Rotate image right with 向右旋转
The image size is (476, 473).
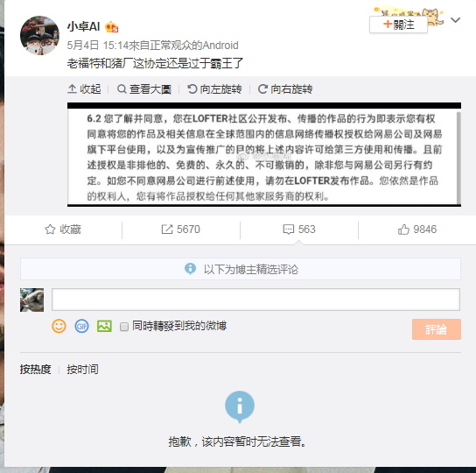pyautogui.click(x=285, y=89)
